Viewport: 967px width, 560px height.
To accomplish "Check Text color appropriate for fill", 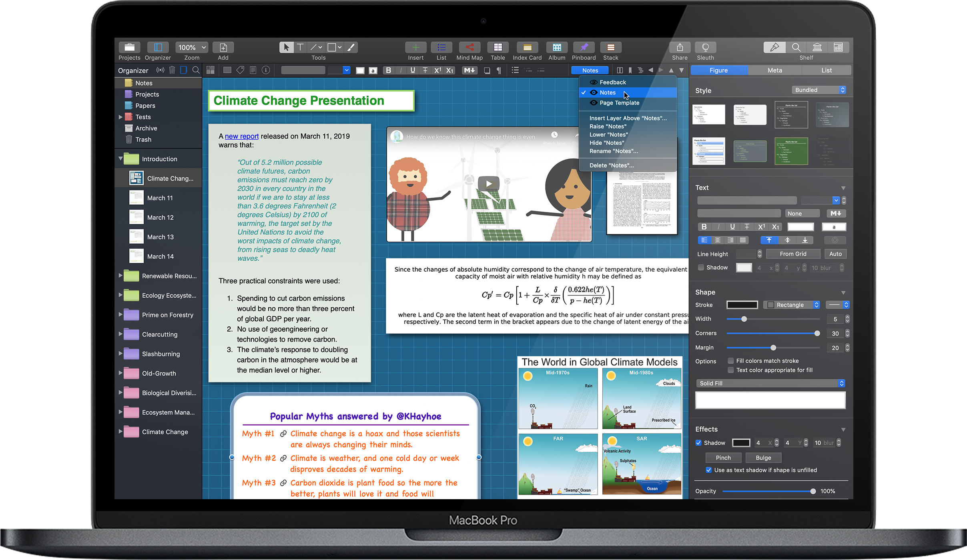I will [731, 370].
